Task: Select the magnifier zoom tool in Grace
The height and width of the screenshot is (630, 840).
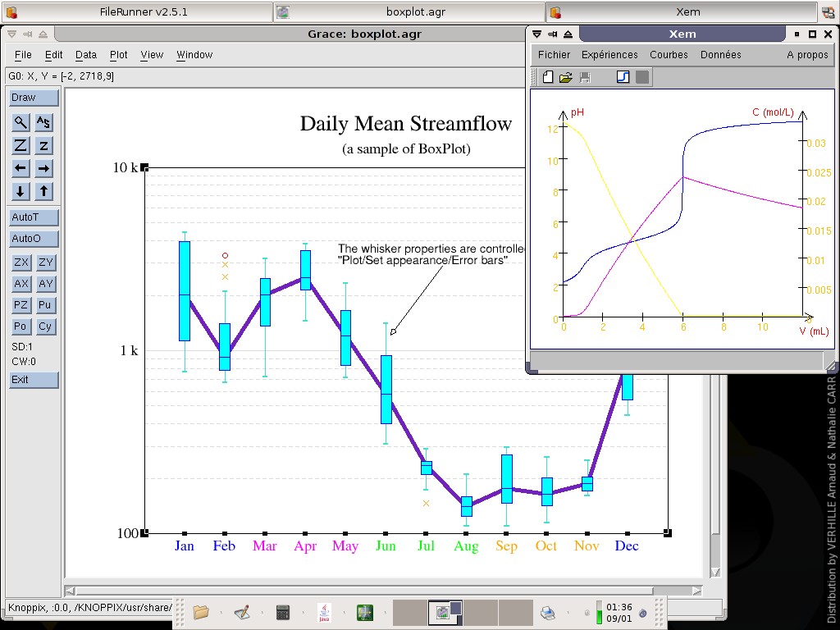Action: 21,122
